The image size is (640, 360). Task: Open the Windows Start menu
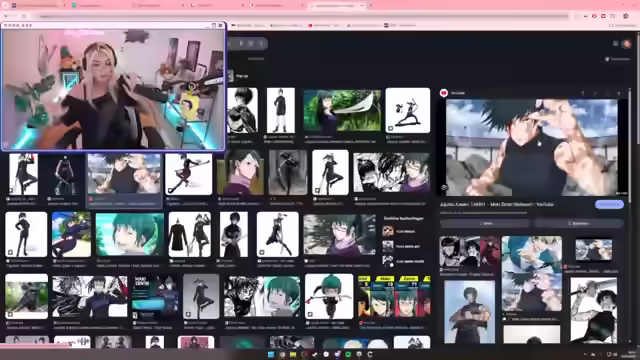point(271,354)
